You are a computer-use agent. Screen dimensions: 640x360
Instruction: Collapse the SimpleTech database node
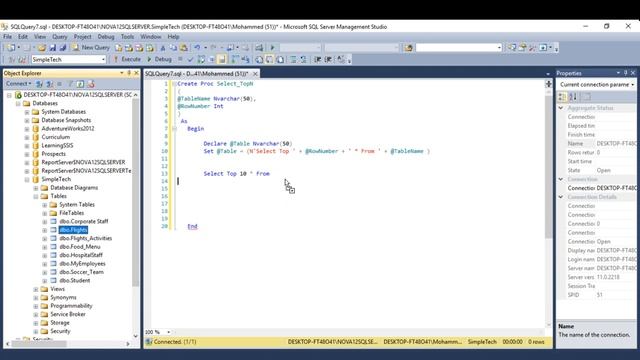(27, 179)
